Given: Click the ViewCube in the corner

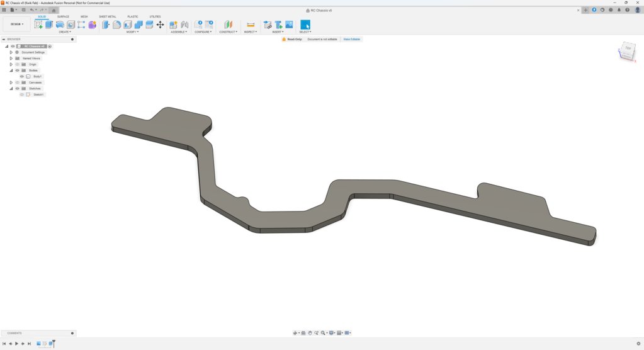Looking at the screenshot, I should pos(627,52).
